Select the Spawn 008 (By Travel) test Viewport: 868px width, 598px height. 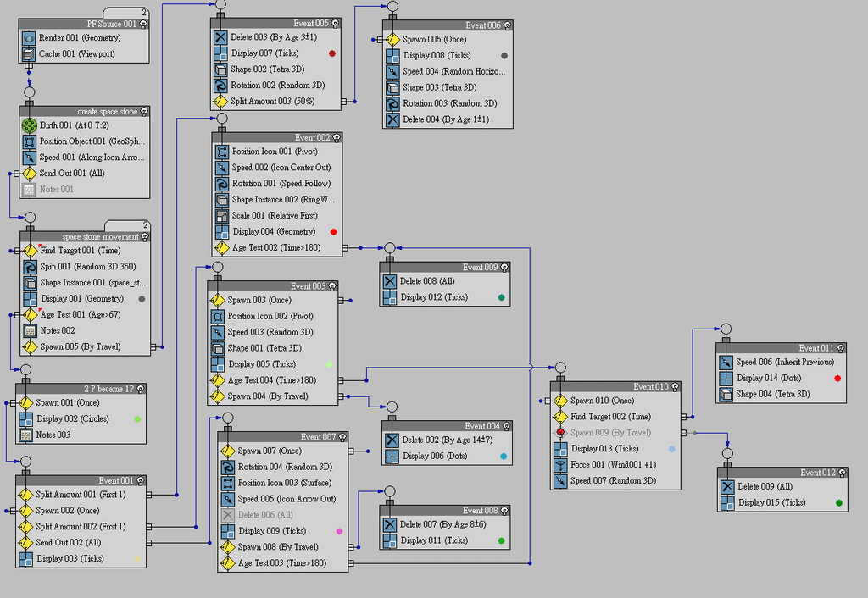tap(283, 548)
